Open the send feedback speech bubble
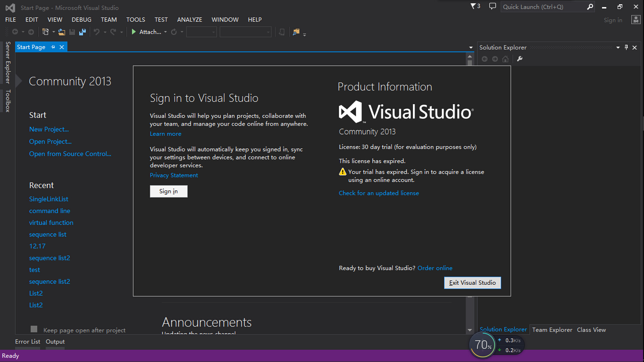644x362 pixels. tap(493, 6)
